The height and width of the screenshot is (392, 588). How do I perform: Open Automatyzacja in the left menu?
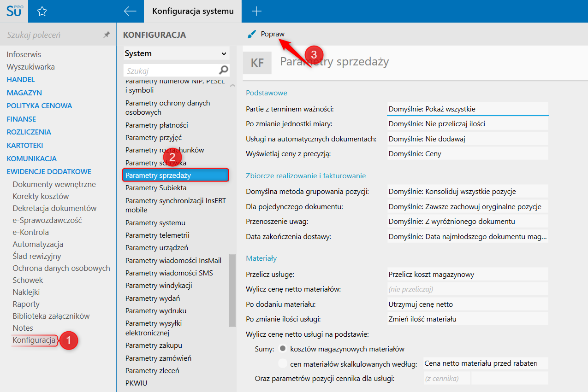pyautogui.click(x=38, y=244)
